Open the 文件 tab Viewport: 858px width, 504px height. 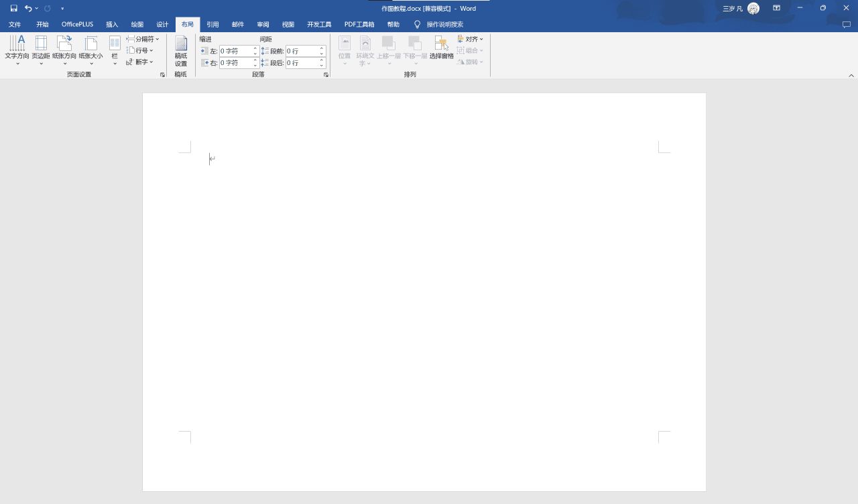point(15,24)
